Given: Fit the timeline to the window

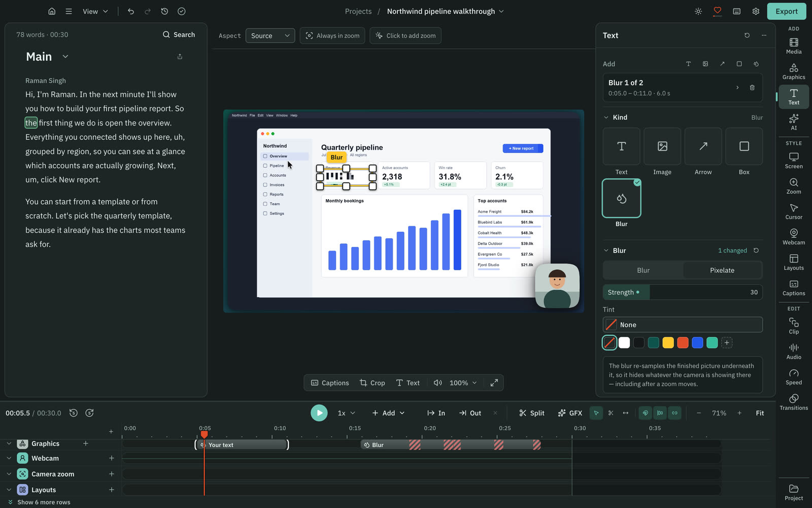Looking at the screenshot, I should [x=760, y=413].
